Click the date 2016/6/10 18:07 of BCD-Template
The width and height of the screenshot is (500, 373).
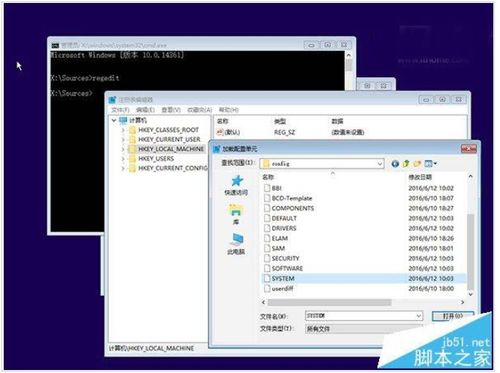click(431, 198)
